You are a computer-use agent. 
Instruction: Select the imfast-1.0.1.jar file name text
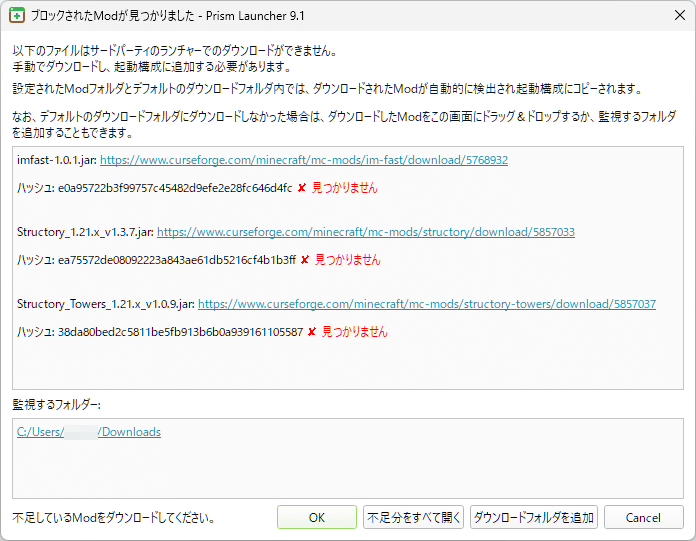[57, 160]
